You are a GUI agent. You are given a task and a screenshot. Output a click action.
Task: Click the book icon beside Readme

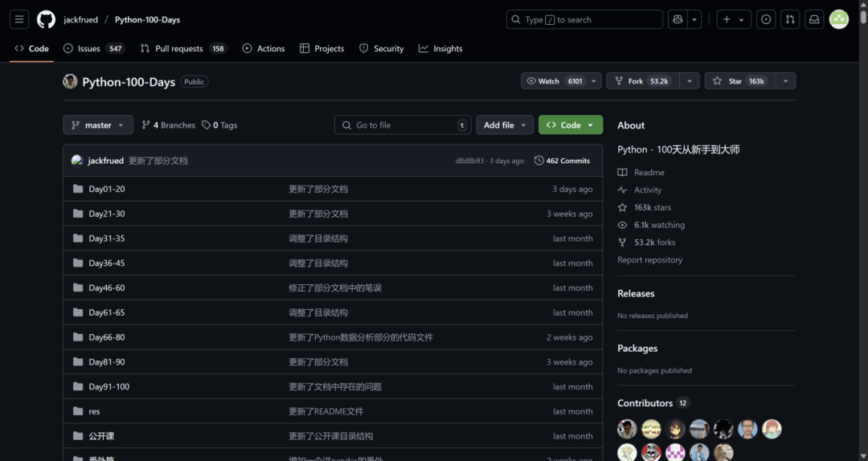(622, 173)
